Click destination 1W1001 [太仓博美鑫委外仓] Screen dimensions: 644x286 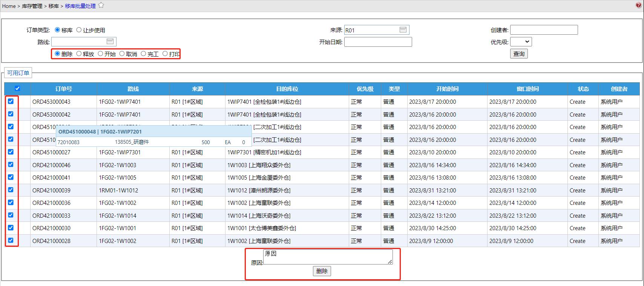(x=261, y=228)
